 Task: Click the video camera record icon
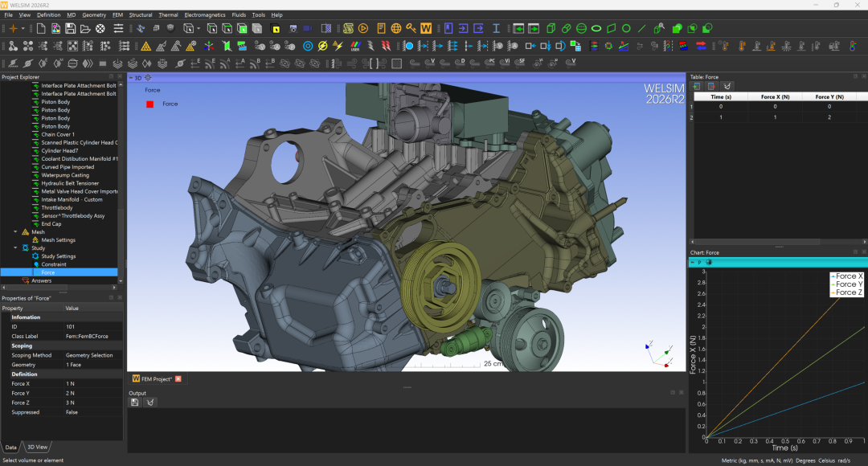tap(308, 28)
